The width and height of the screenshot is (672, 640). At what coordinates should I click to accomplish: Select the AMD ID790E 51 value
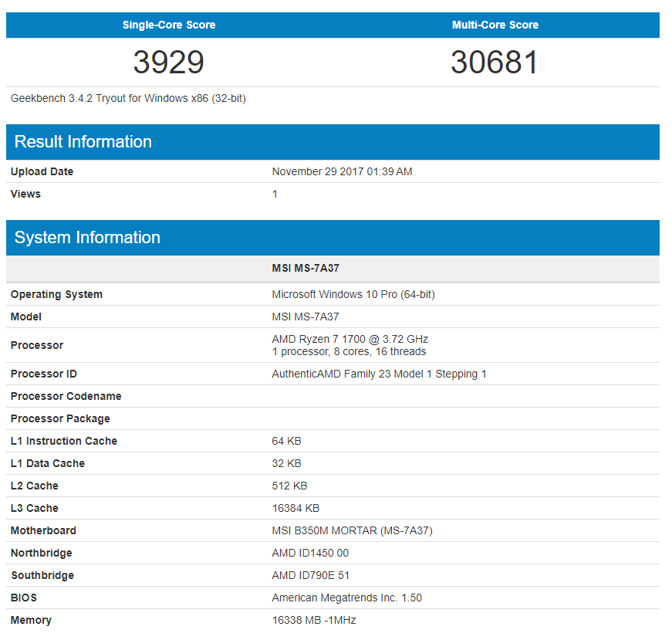310,575
